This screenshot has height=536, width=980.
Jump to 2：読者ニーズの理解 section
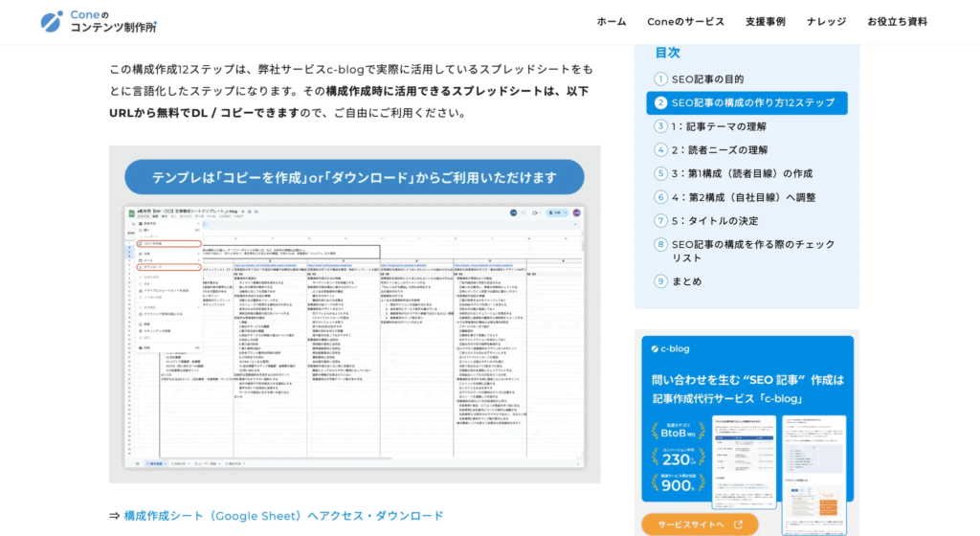point(720,150)
